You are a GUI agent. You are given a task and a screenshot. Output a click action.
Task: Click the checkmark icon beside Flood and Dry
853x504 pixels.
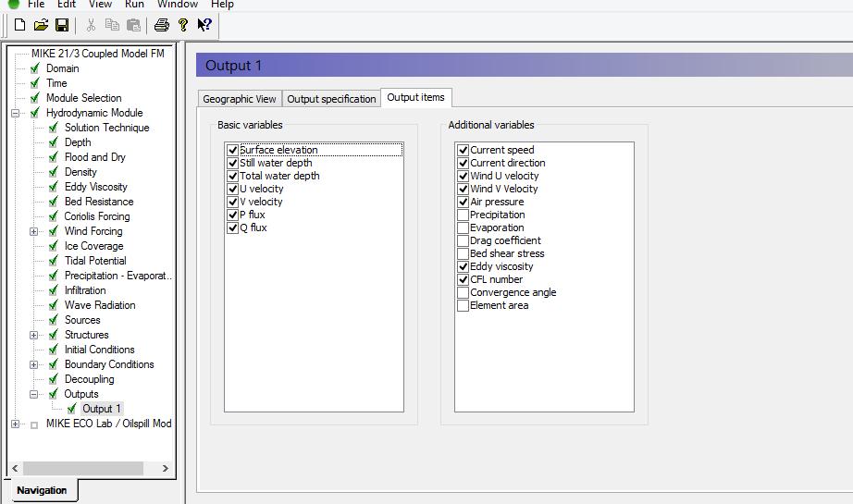pos(54,157)
